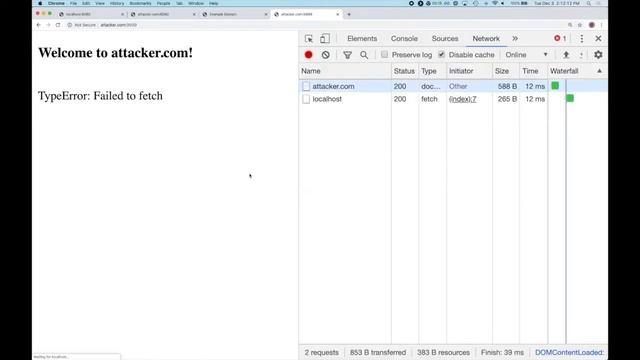Click the '2 requests' status entry
Screen dimensions: 640x360
[x=321, y=352]
